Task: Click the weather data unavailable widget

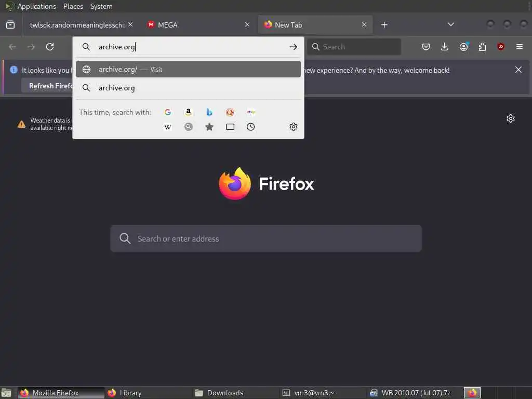Action: pos(46,124)
